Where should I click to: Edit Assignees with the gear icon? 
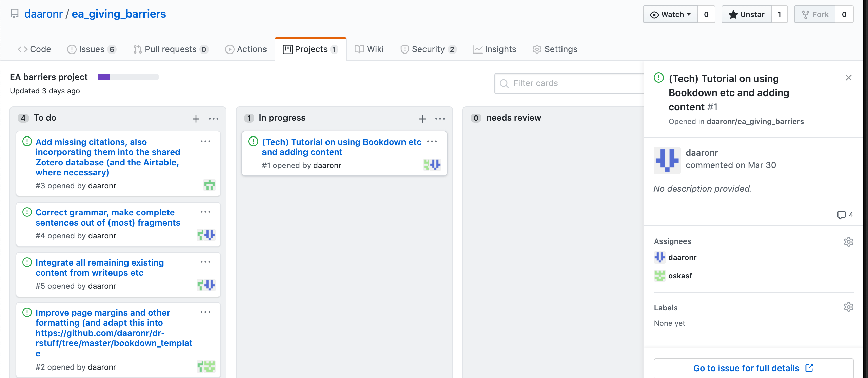click(849, 242)
